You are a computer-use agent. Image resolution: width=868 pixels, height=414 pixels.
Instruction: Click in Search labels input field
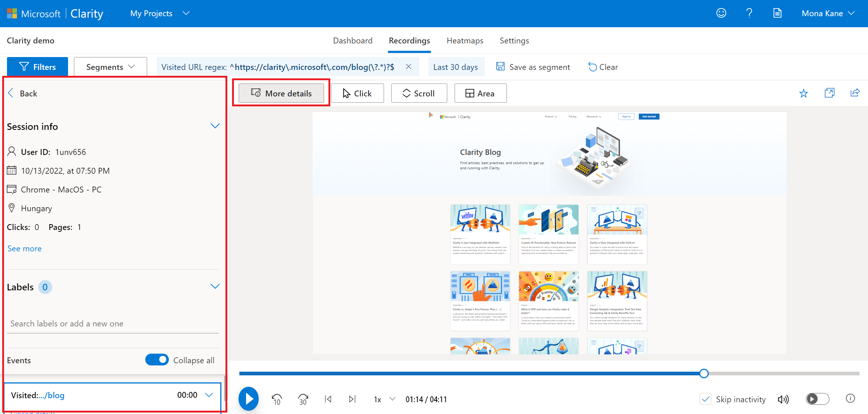[x=113, y=323]
